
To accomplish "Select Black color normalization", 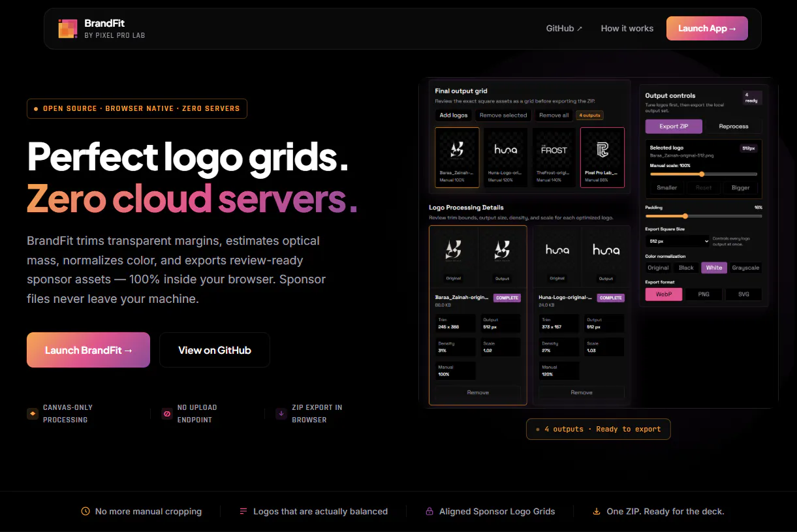I will tap(686, 268).
